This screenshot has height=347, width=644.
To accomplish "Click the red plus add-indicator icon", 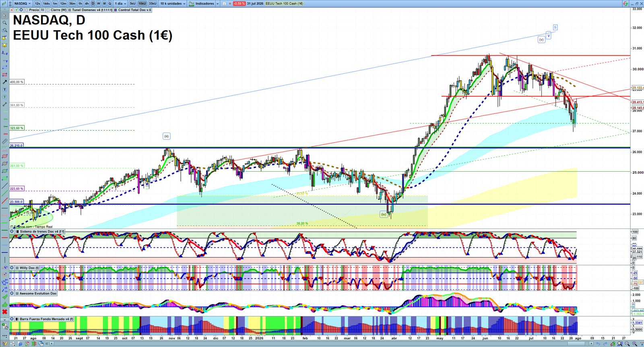I will (x=12, y=10).
